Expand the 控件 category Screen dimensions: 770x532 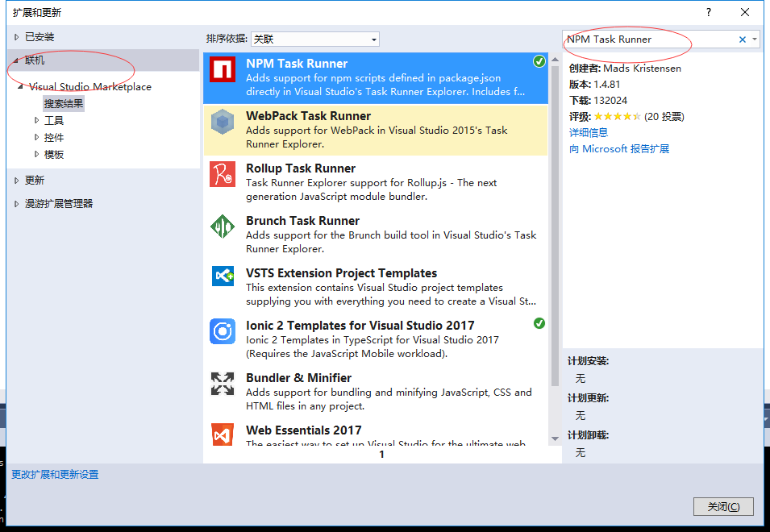36,137
